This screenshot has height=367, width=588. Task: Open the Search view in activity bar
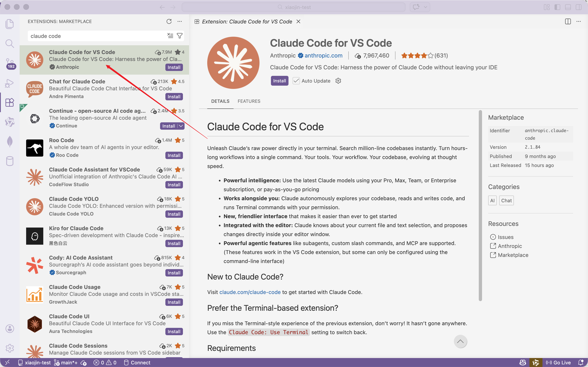point(9,44)
